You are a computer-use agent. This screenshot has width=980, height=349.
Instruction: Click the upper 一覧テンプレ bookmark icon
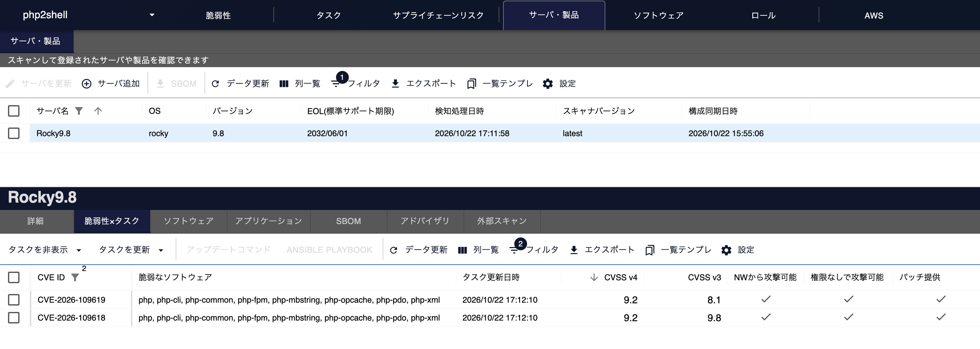(471, 84)
